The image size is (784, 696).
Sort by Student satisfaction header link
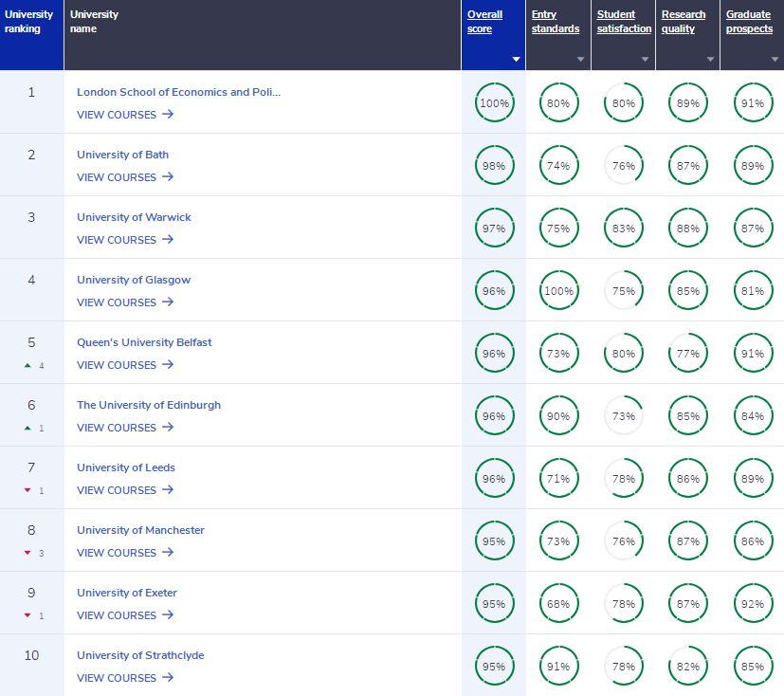click(624, 22)
